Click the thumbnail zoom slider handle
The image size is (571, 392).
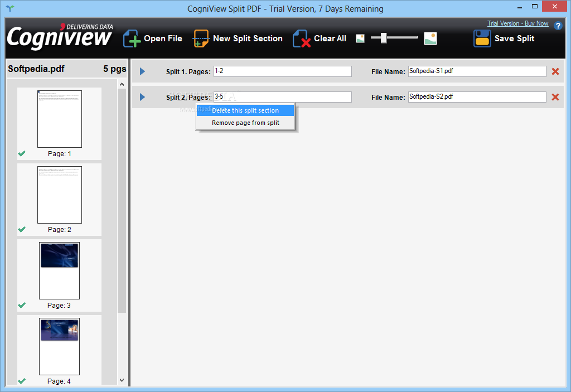coord(384,37)
